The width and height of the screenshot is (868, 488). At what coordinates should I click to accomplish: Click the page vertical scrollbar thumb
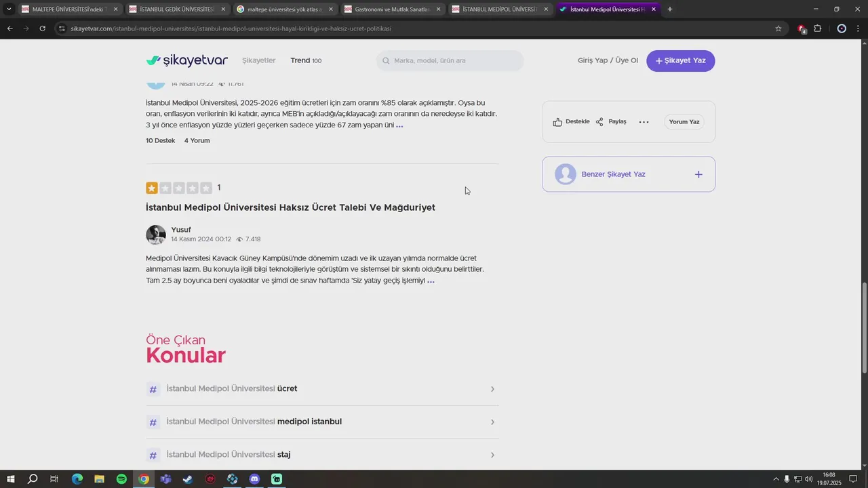(x=864, y=327)
